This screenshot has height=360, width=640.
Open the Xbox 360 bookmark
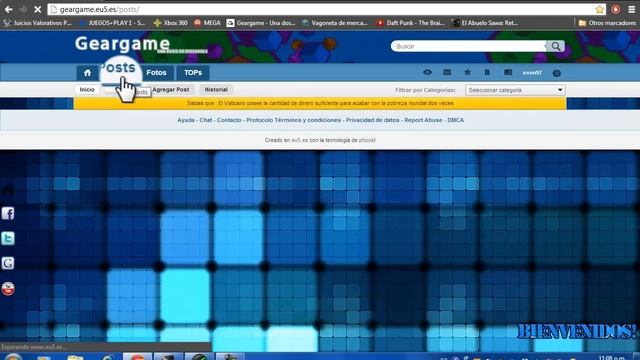pos(171,23)
